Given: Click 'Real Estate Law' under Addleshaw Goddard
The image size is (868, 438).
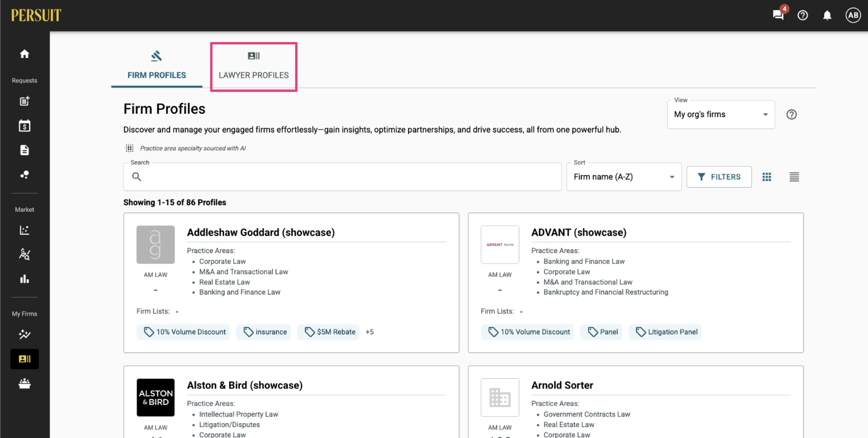Looking at the screenshot, I should tap(225, 282).
